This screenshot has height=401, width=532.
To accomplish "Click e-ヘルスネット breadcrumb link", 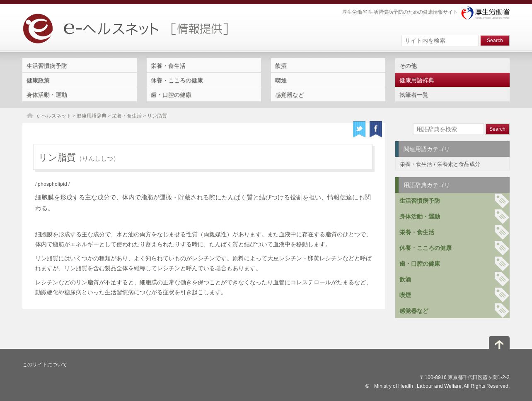I will point(54,116).
